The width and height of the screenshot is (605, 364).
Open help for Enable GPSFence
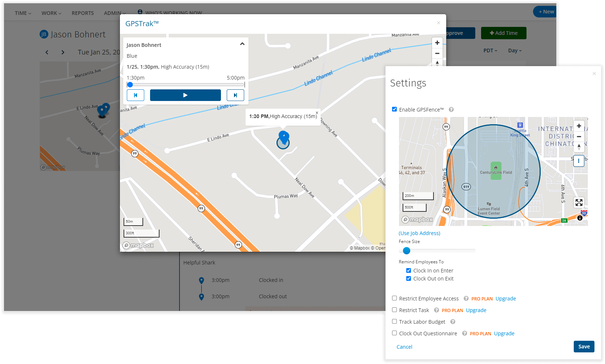point(451,110)
